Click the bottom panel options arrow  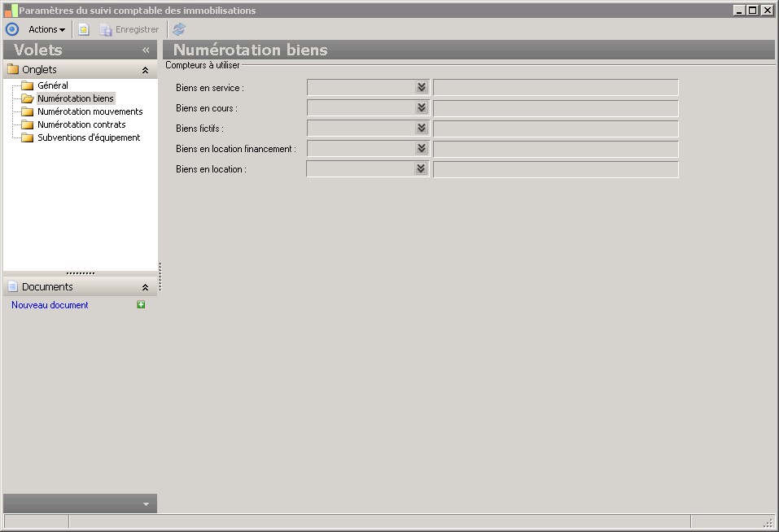(x=146, y=504)
